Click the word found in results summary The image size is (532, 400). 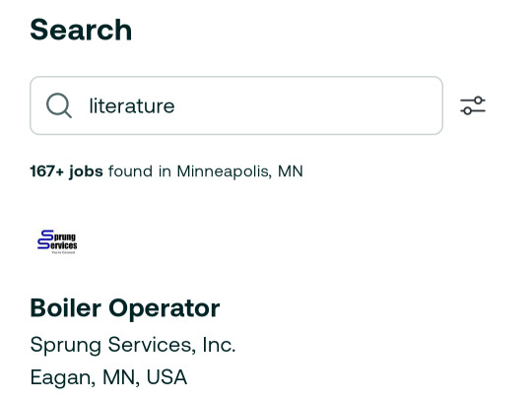(x=130, y=171)
